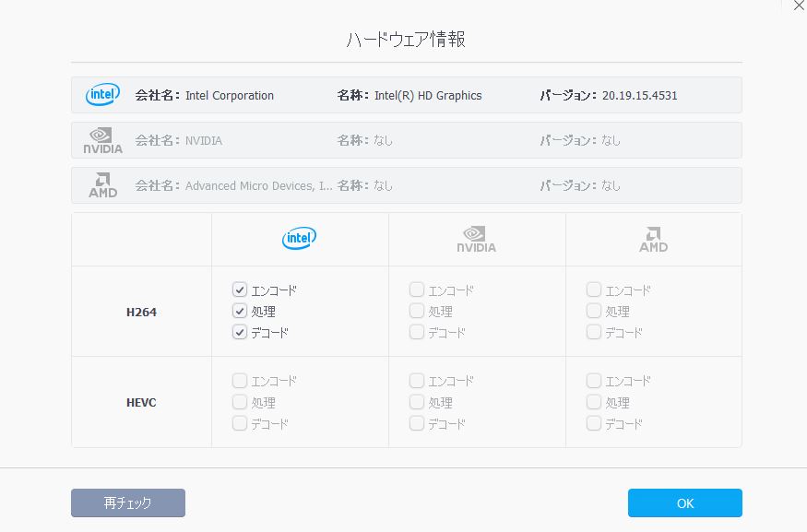807x532 pixels.
Task: Click the AMD logo in the info row
Action: (102, 185)
